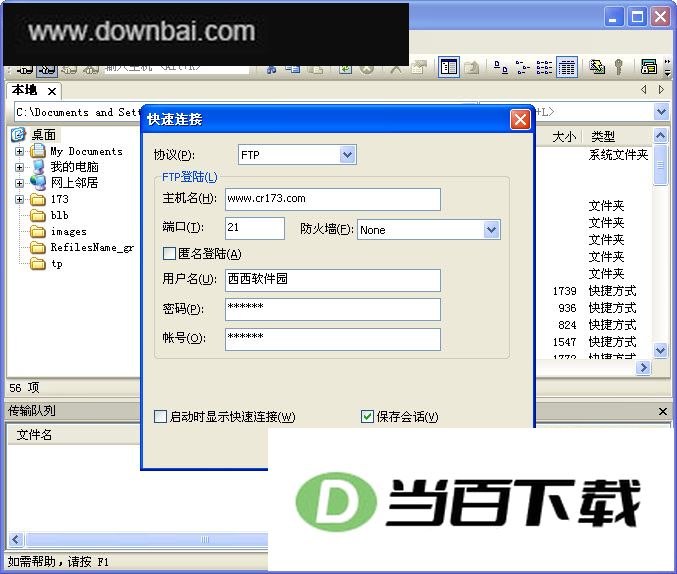Uncheck the 保存会话 checkbox
The width and height of the screenshot is (677, 574).
[x=367, y=417]
